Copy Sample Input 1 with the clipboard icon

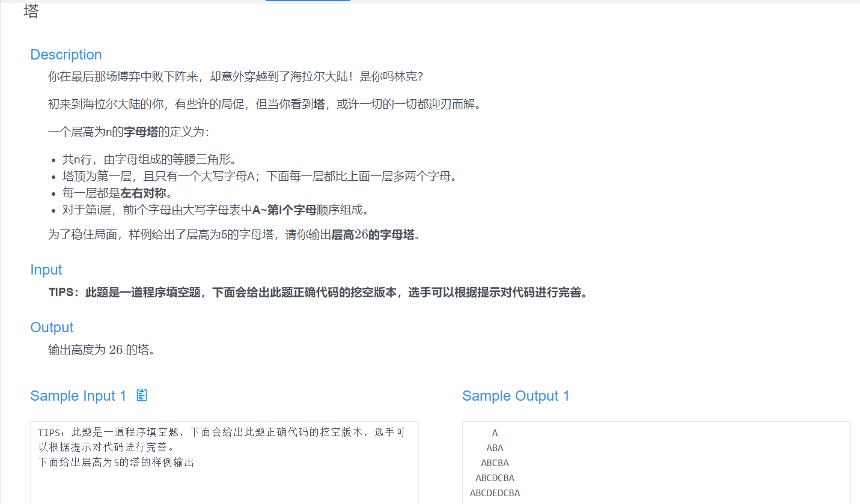(x=142, y=395)
